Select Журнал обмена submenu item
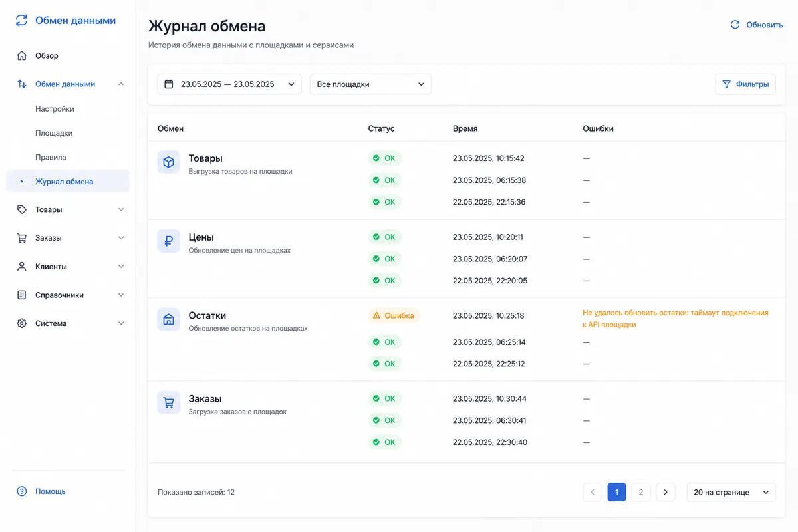Image resolution: width=798 pixels, height=532 pixels. pos(68,181)
